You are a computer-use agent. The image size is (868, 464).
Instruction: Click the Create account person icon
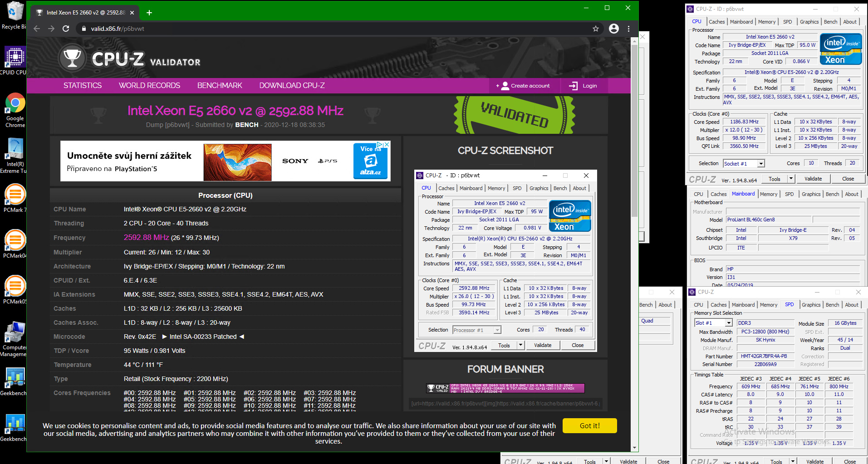[x=505, y=86]
